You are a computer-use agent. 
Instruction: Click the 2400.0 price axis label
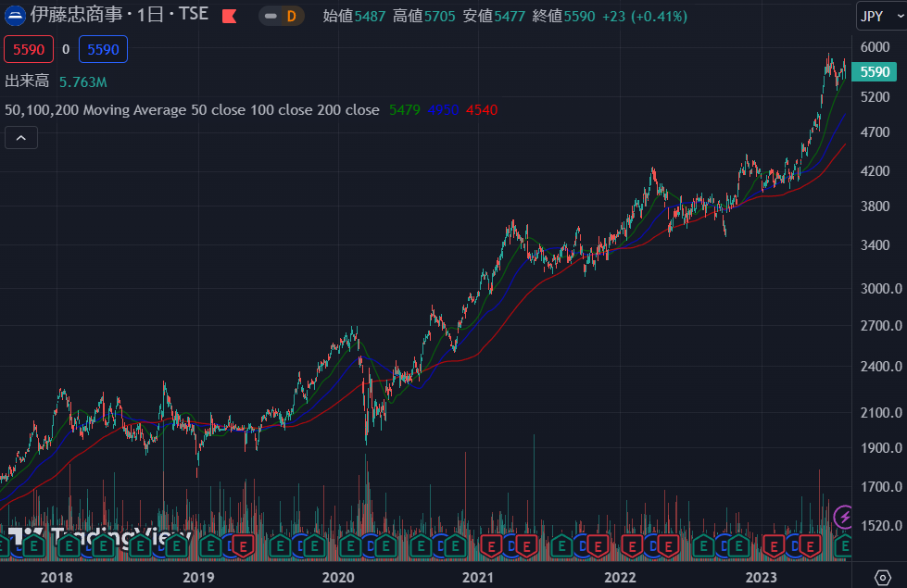coord(881,367)
